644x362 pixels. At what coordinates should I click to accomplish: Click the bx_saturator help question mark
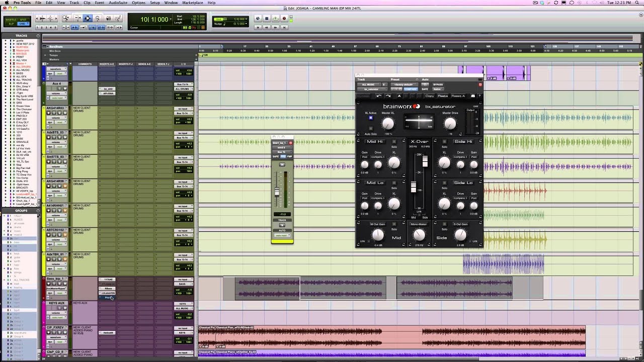pyautogui.click(x=479, y=96)
